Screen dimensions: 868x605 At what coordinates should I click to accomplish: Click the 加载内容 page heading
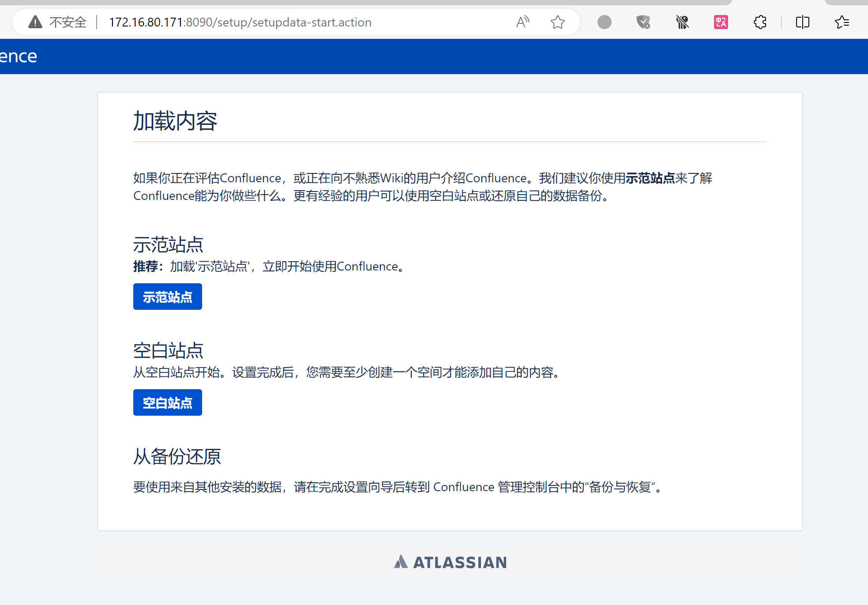pos(175,121)
